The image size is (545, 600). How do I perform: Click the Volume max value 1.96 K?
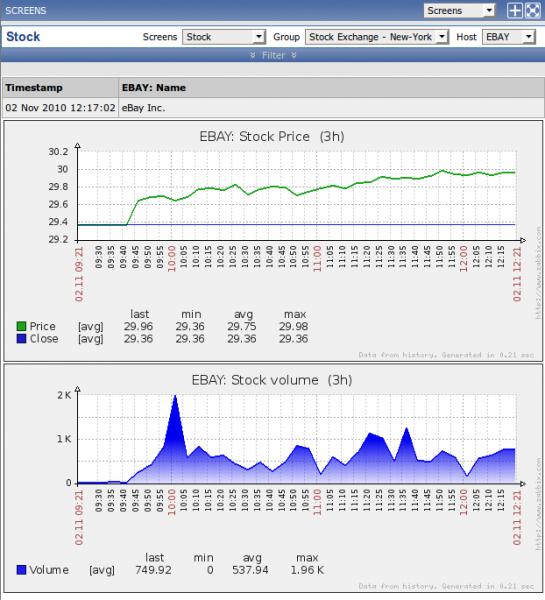click(307, 570)
